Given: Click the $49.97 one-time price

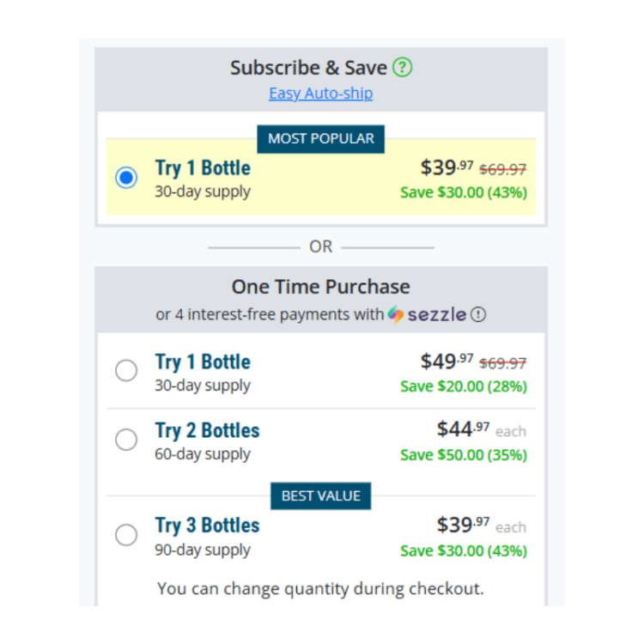Looking at the screenshot, I should (447, 361).
